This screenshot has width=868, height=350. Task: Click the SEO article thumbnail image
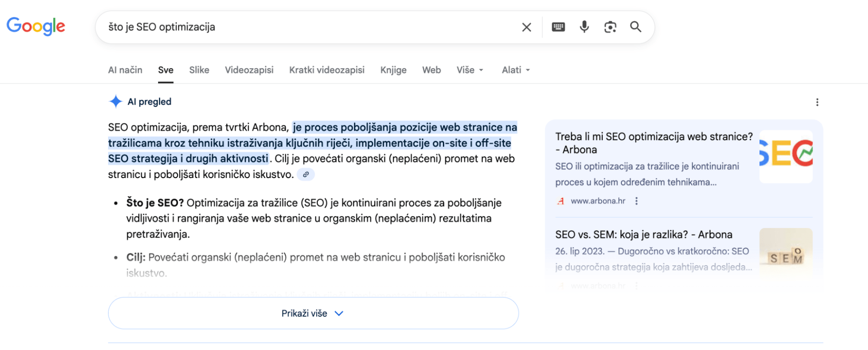pyautogui.click(x=785, y=156)
